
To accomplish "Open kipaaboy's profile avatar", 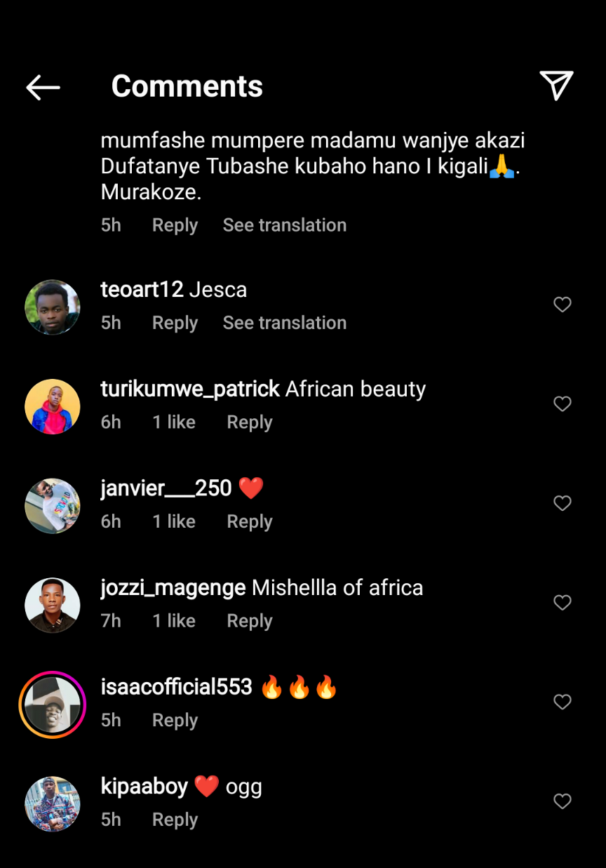I will pyautogui.click(x=53, y=804).
